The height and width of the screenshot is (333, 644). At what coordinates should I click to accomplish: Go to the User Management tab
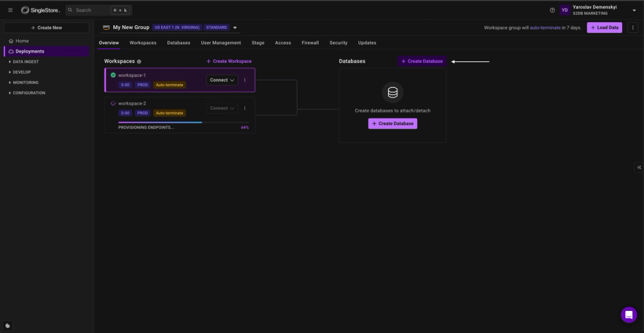point(221,43)
